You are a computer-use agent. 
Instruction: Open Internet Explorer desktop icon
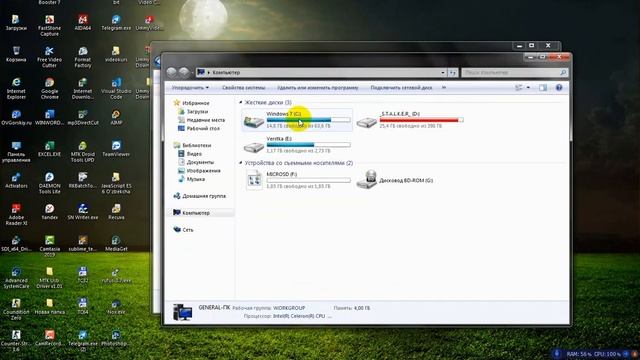[16, 89]
